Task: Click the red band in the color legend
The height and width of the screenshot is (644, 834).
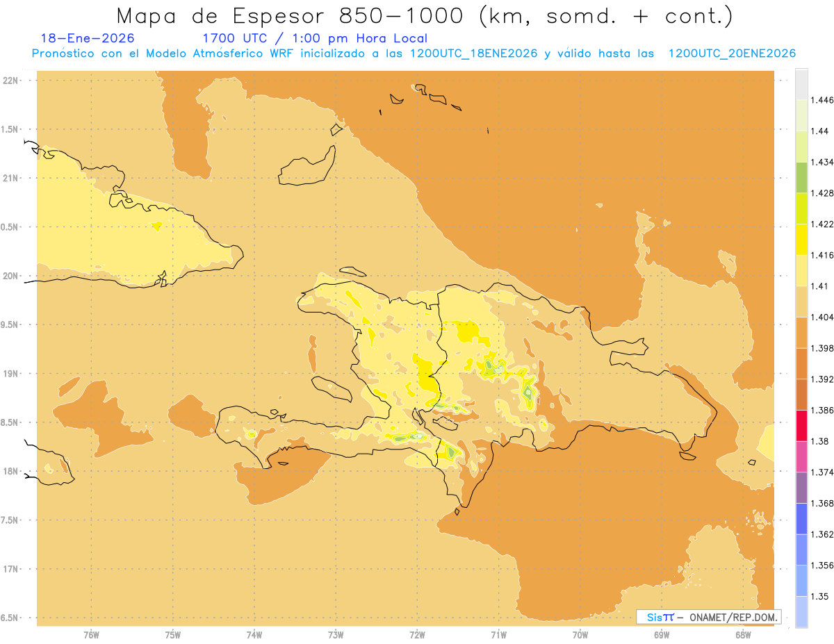Action: 801,426
